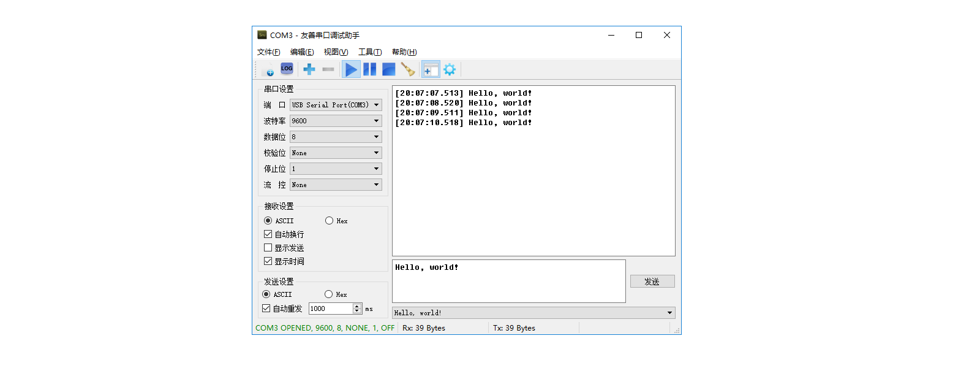
Task: Click the 发送 button
Action: tap(652, 282)
